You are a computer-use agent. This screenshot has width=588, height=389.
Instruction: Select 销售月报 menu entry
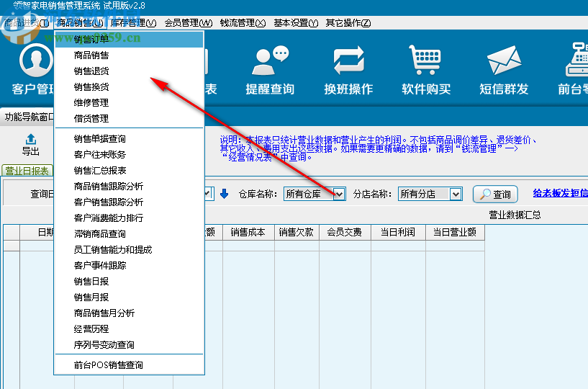click(x=129, y=297)
